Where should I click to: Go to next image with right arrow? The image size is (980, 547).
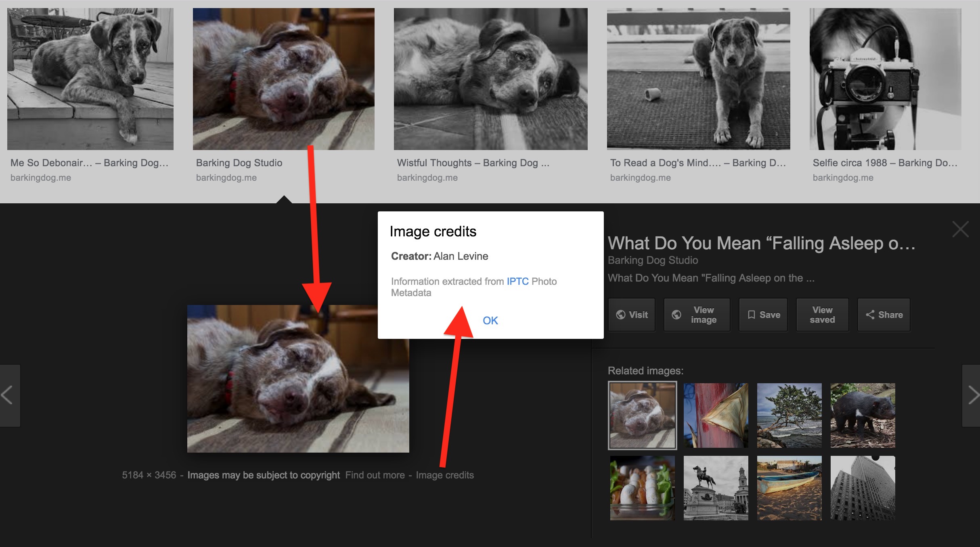pyautogui.click(x=973, y=395)
